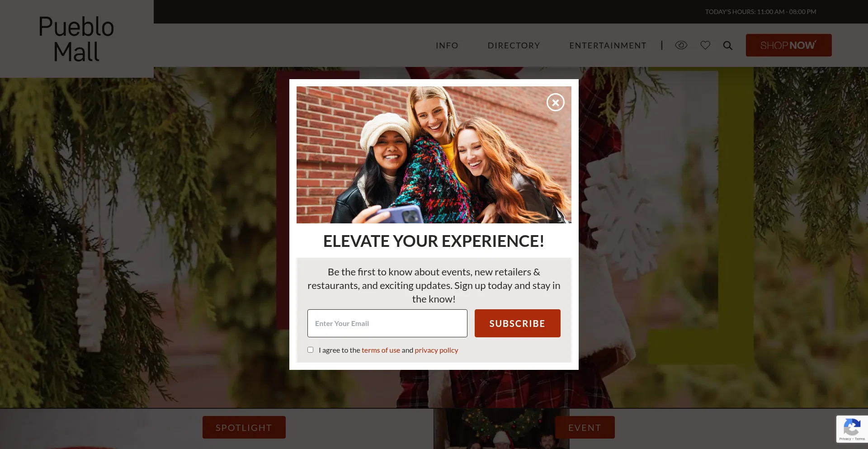Viewport: 868px width, 449px height.
Task: Click the SHOP NOW button
Action: (788, 45)
